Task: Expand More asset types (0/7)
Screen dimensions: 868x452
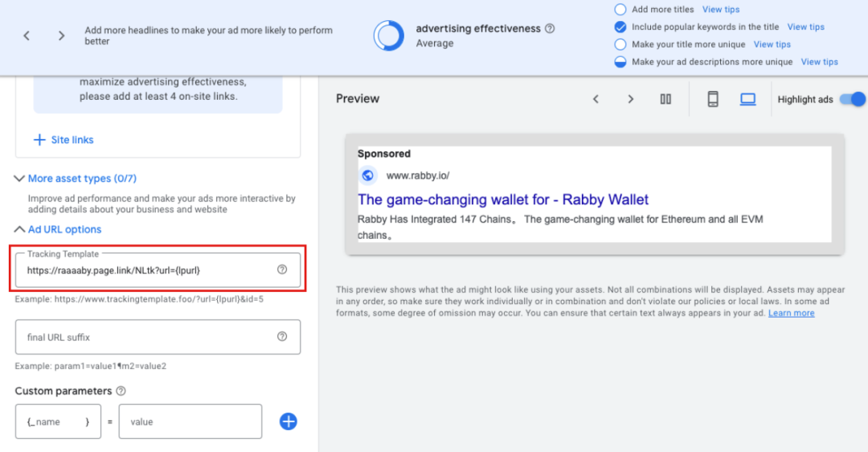Action: pos(76,179)
